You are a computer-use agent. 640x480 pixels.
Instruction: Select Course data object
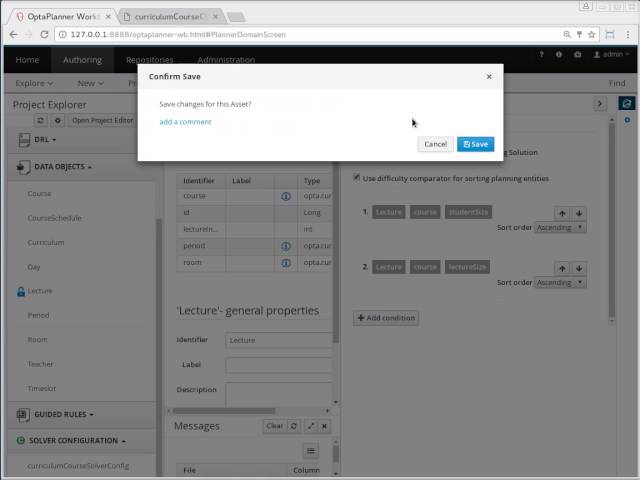point(39,193)
